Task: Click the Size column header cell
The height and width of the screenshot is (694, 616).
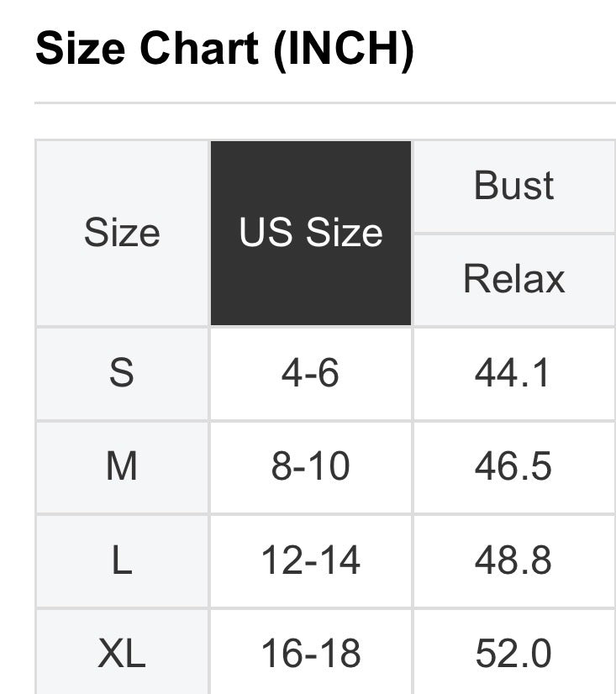Action: coord(122,233)
